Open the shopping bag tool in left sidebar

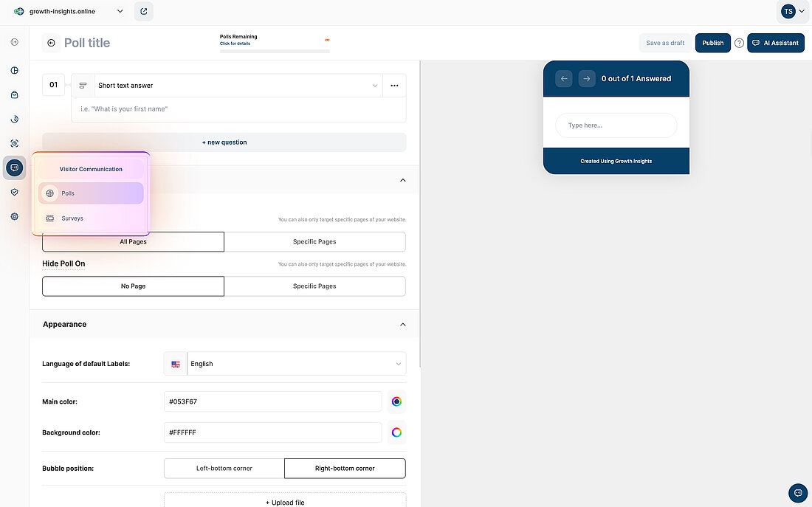14,94
